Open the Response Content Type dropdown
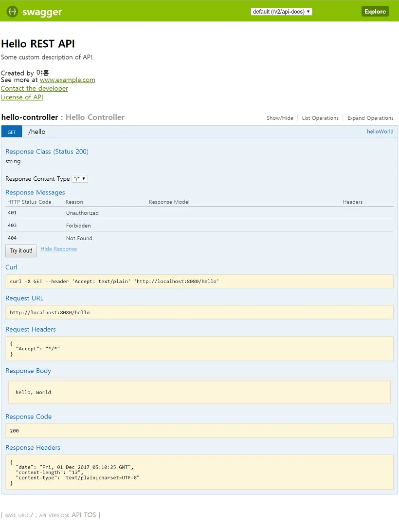Screen dimensions: 399x532 pos(80,178)
